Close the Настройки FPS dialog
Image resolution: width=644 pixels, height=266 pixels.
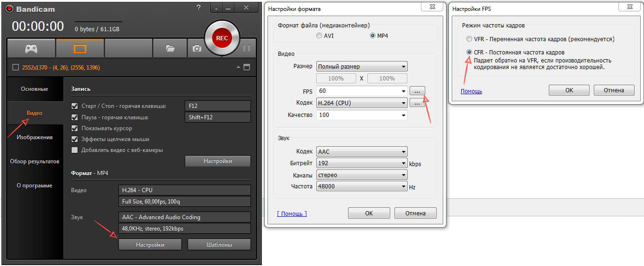coord(629,8)
